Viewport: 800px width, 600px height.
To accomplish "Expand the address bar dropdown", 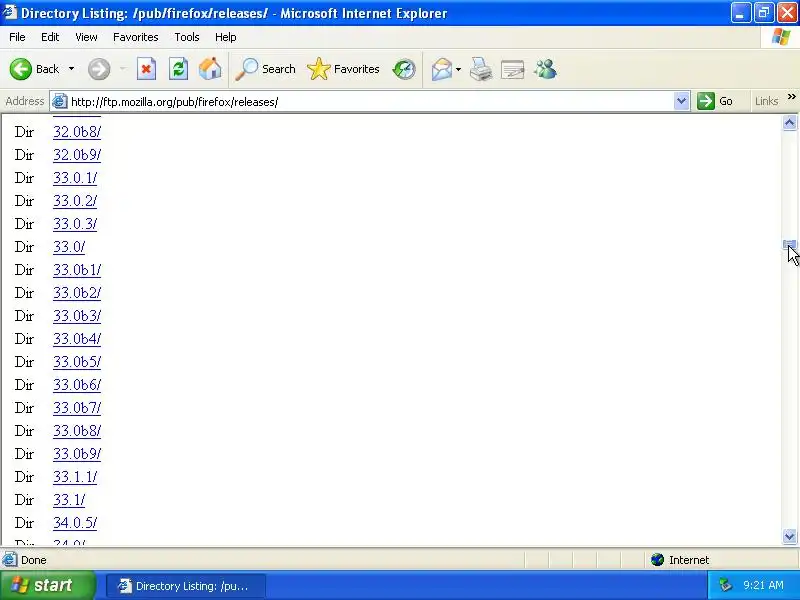I will click(x=681, y=101).
